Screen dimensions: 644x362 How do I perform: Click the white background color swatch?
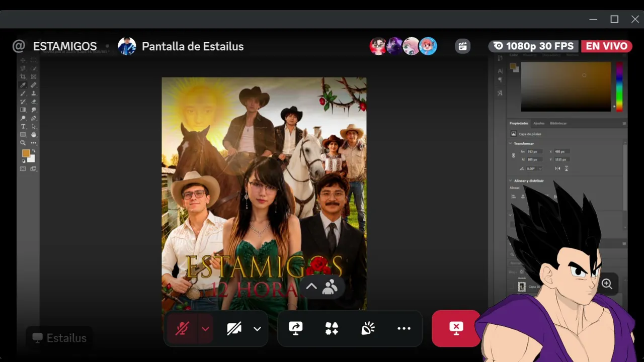click(x=32, y=159)
